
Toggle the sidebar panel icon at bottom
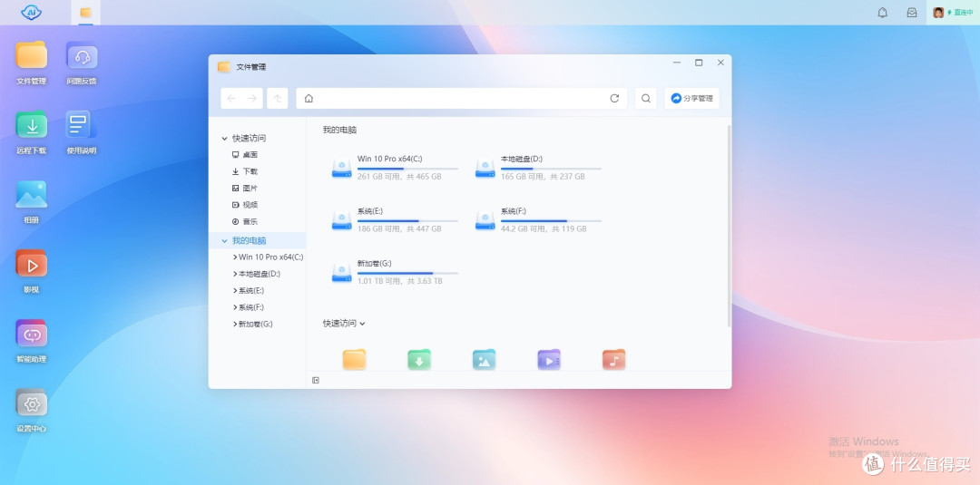click(316, 380)
